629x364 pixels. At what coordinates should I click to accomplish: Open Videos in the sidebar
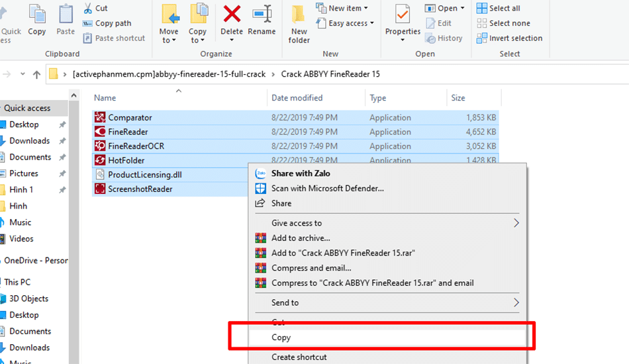21,239
